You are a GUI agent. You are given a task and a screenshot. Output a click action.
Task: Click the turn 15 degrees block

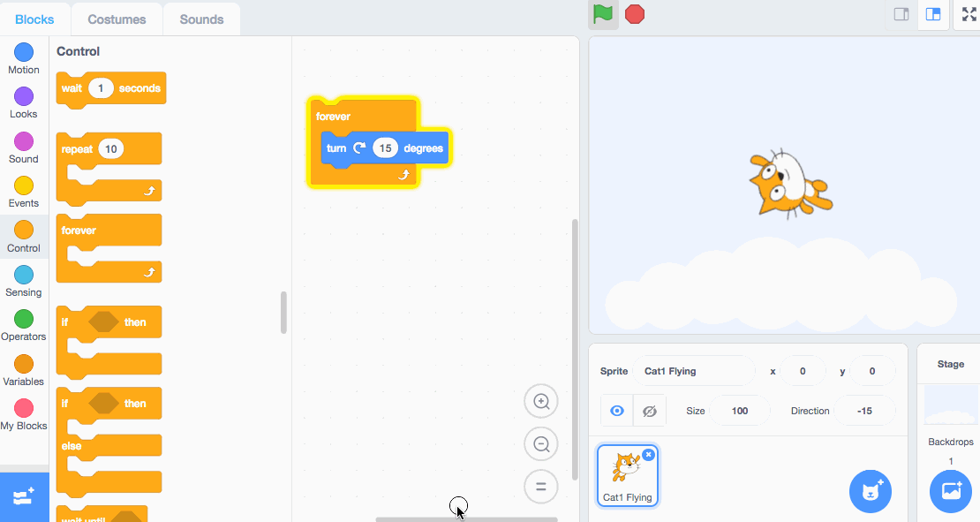[x=385, y=148]
